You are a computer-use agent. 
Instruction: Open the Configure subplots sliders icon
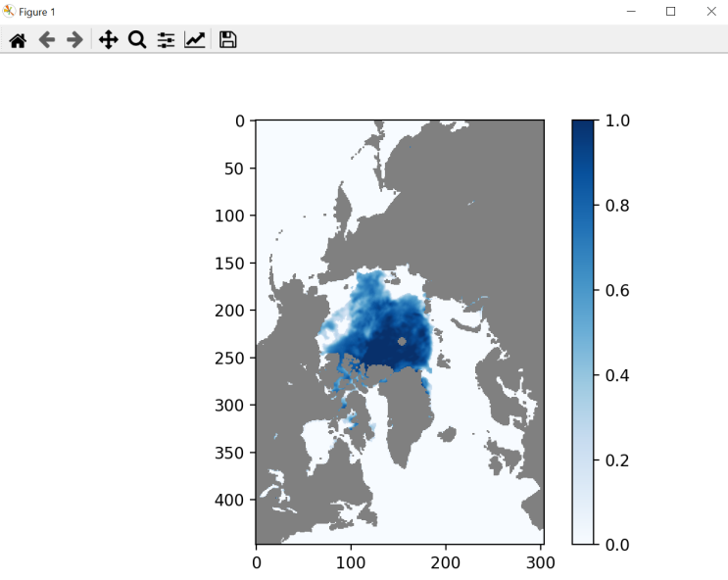tap(166, 39)
